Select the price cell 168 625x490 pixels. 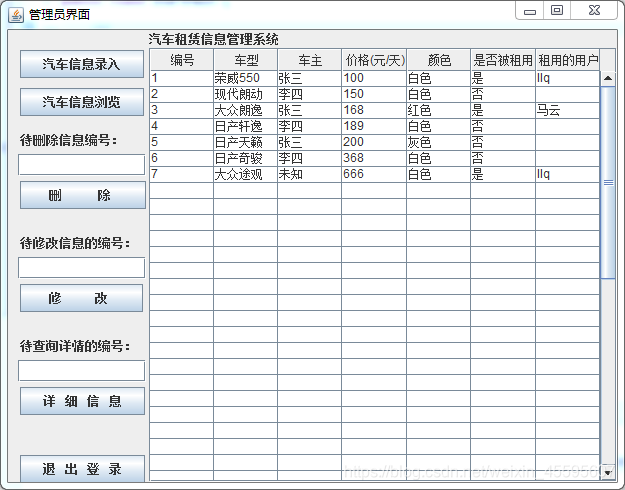pos(374,110)
